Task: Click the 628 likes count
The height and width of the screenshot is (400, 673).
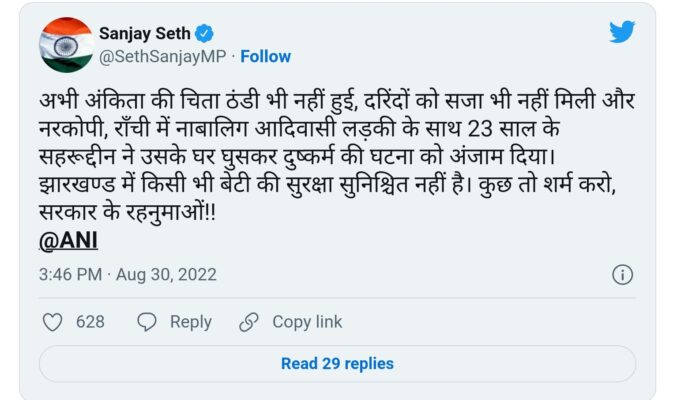Action: click(x=91, y=322)
